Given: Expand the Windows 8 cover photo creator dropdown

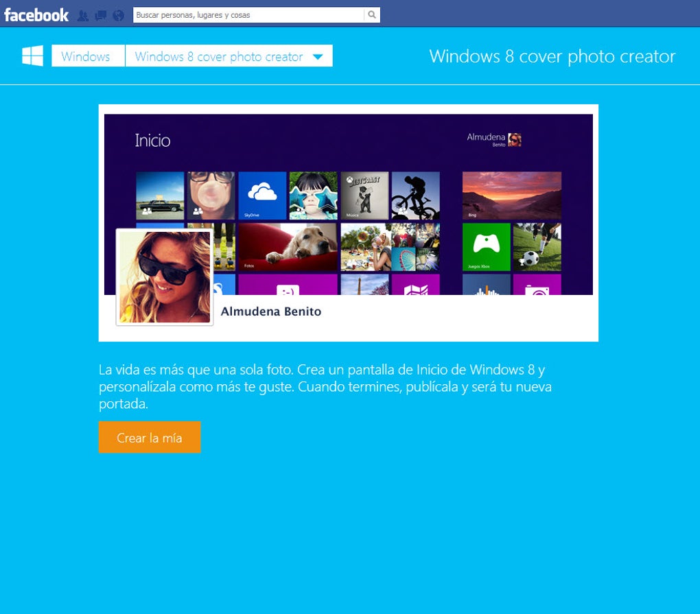Looking at the screenshot, I should click(x=229, y=56).
